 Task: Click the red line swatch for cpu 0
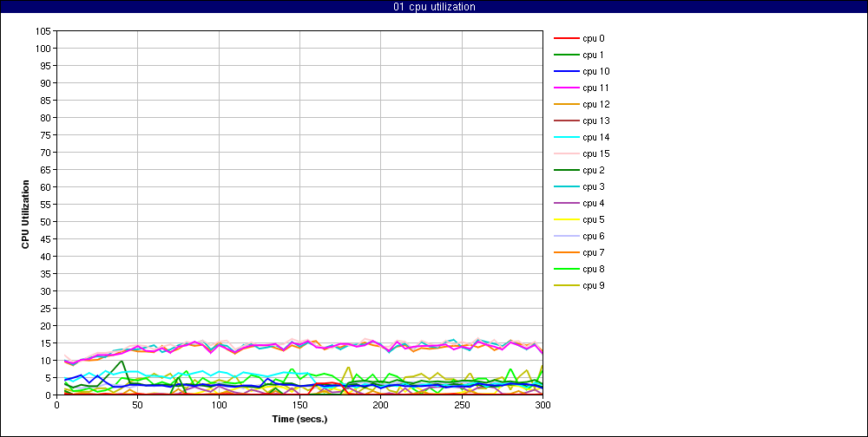pos(566,39)
